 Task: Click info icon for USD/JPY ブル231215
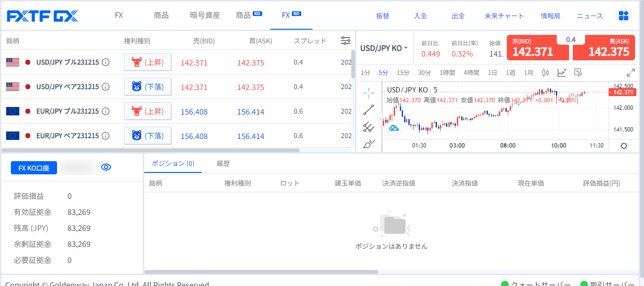tap(106, 62)
